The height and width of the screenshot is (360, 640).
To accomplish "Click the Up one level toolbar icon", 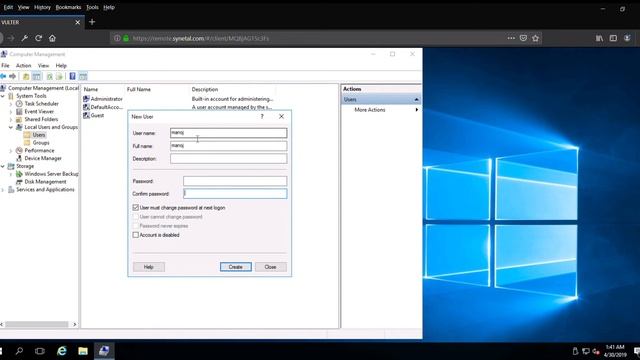I will pyautogui.click(x=26, y=76).
